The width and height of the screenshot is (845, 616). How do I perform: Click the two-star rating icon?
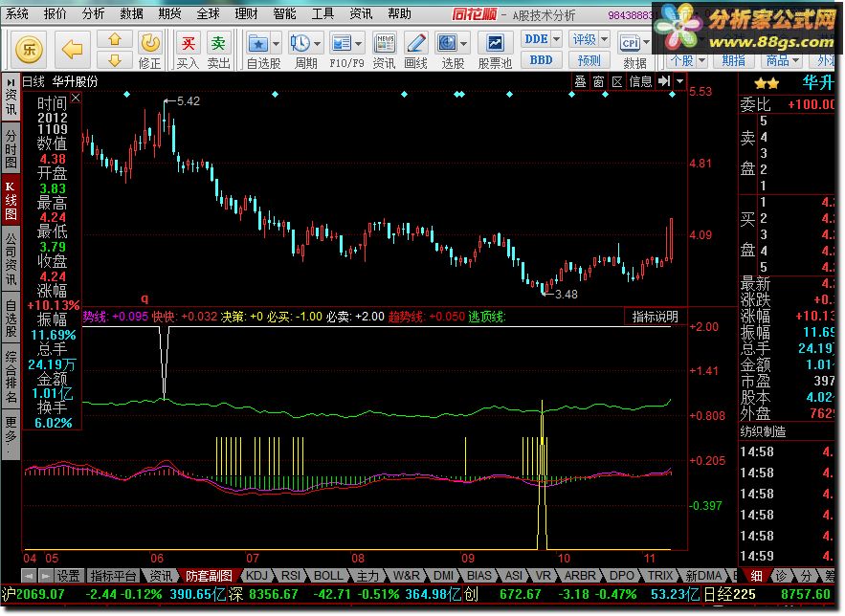point(767,83)
